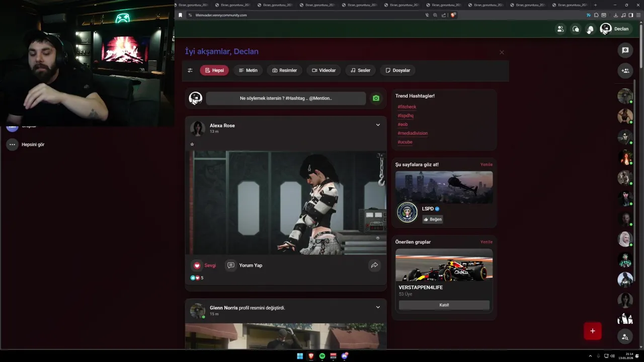Open the #lspdhq trending hashtag
The height and width of the screenshot is (362, 644).
(406, 116)
